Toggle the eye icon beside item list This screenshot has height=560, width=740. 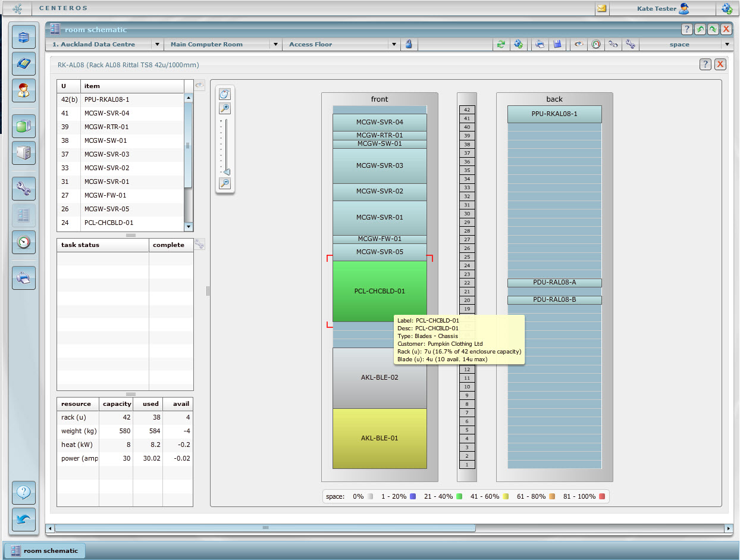pos(200,86)
